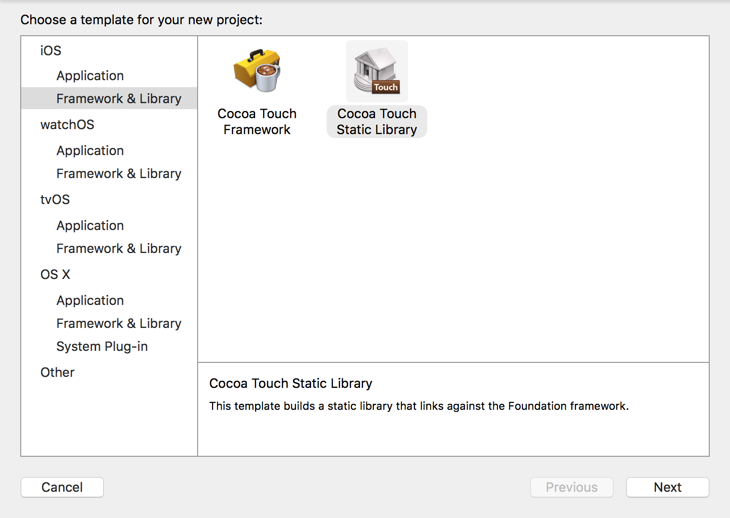Select the Cocoa Touch Framework toolbox icon
Viewport: 730px width, 518px height.
point(257,71)
